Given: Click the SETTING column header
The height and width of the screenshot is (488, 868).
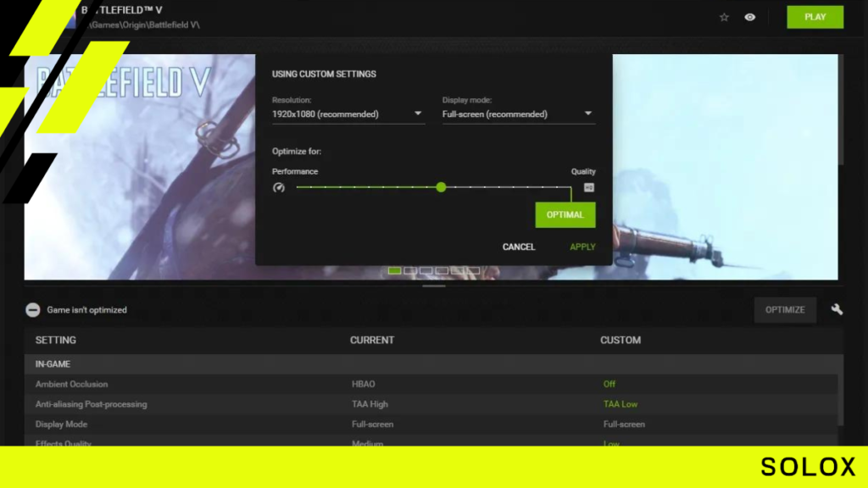Looking at the screenshot, I should tap(56, 341).
